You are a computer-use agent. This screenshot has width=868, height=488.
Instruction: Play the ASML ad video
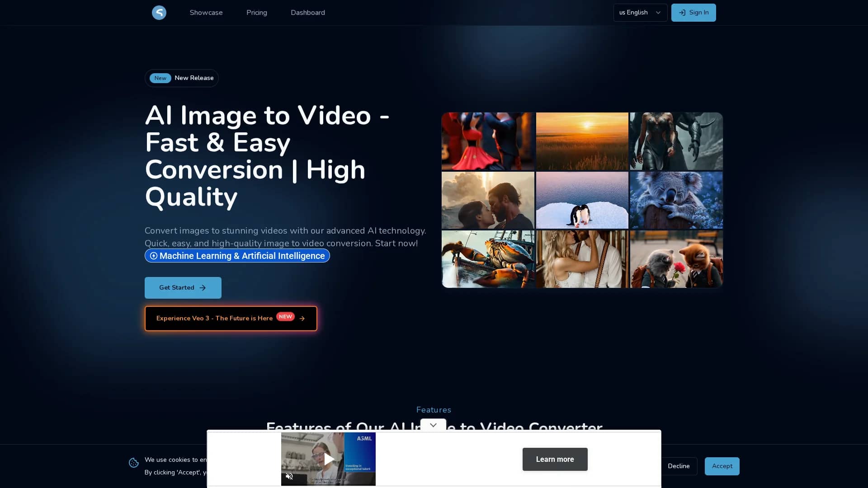(x=329, y=459)
